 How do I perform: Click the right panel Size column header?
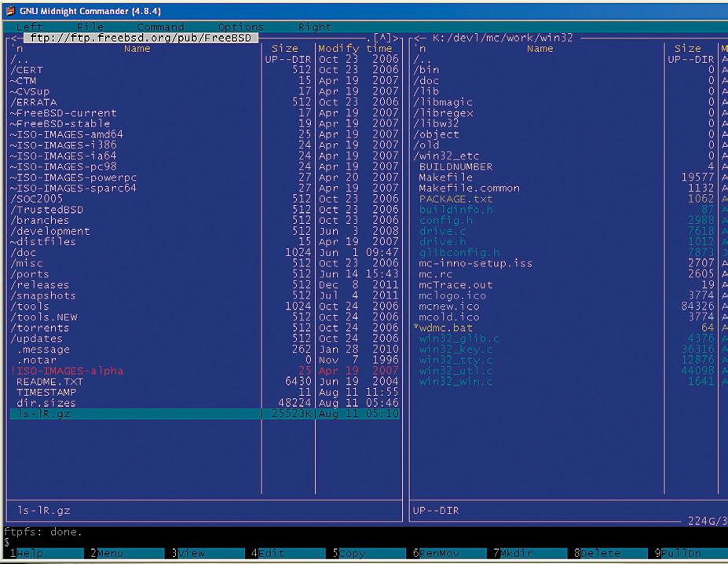tap(688, 49)
